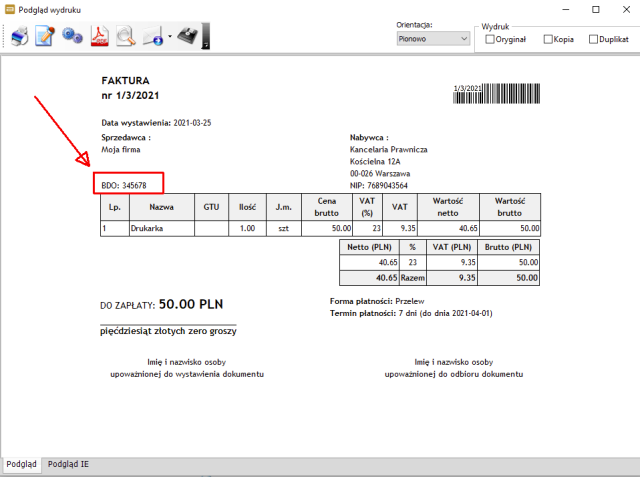Click the quantity cell 1.00
Viewport: 640px width, 477px height.
tap(247, 229)
